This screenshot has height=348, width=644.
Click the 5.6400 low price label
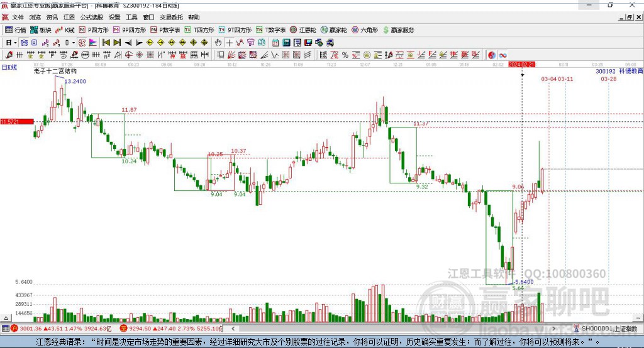525,281
